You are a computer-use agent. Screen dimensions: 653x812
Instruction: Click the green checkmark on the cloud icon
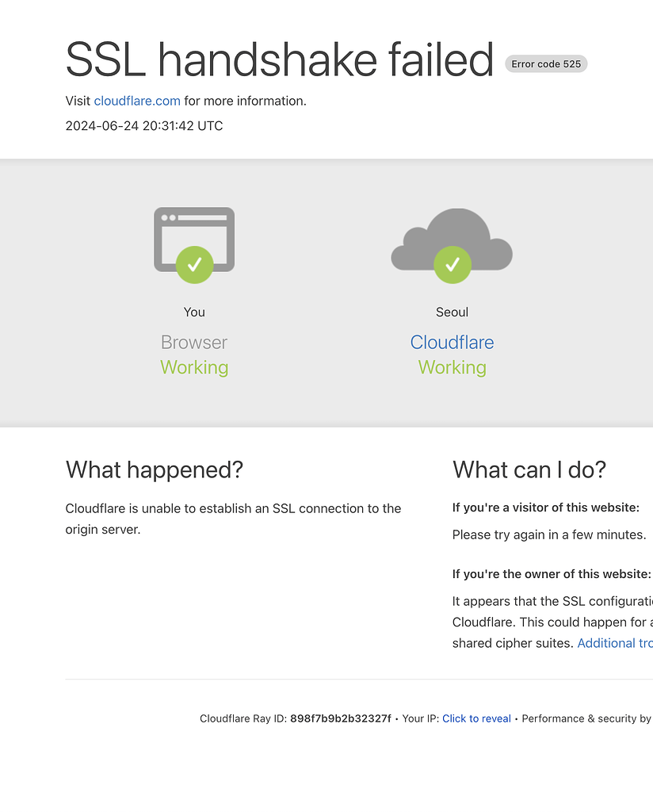tap(452, 265)
